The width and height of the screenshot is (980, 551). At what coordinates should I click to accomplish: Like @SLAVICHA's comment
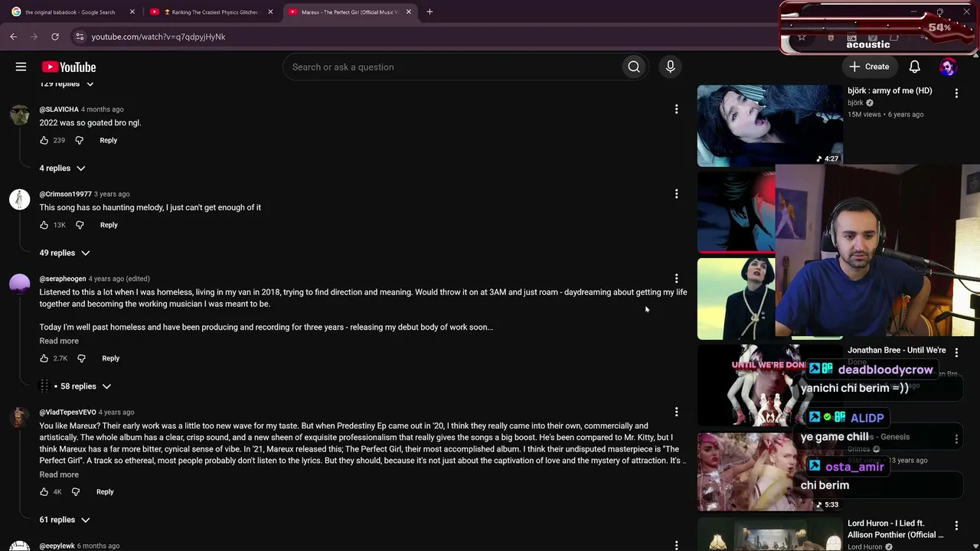44,140
